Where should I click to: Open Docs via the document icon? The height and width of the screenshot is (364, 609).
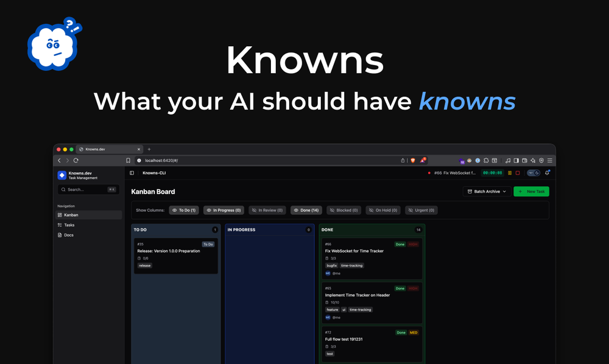pyautogui.click(x=60, y=235)
